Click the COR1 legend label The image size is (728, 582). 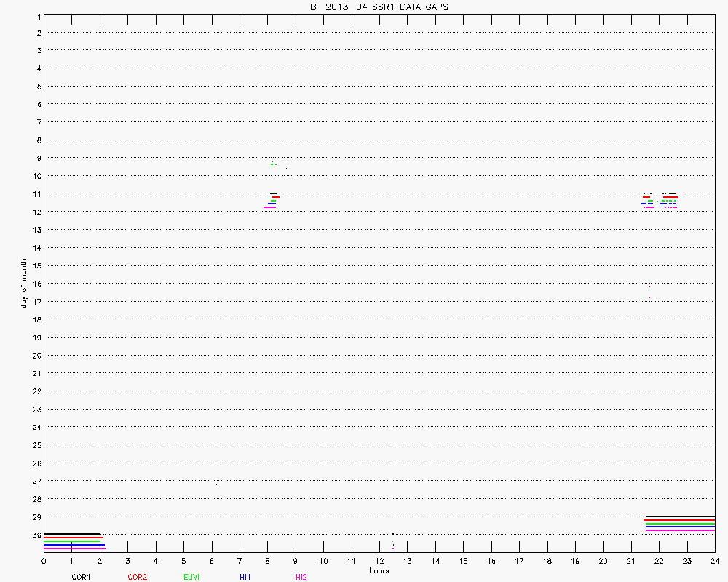pos(81,577)
